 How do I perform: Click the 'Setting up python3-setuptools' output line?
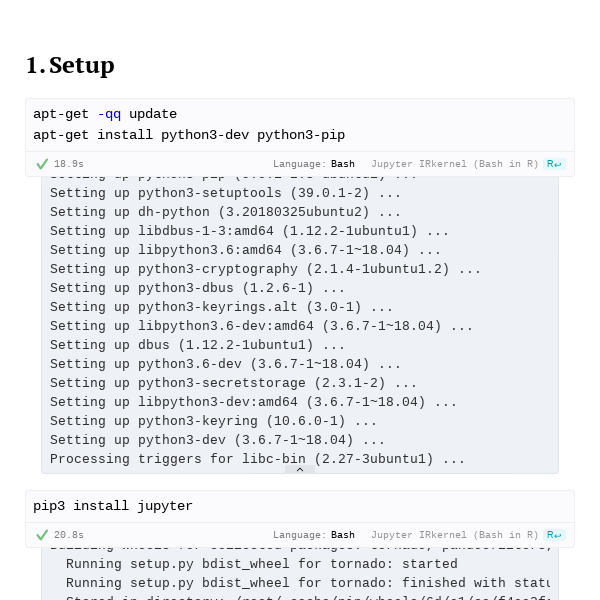tap(225, 193)
